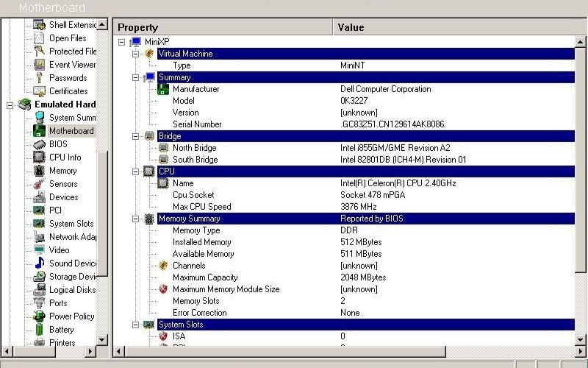Collapse the Memory Summary section
This screenshot has width=588, height=368.
click(x=136, y=219)
